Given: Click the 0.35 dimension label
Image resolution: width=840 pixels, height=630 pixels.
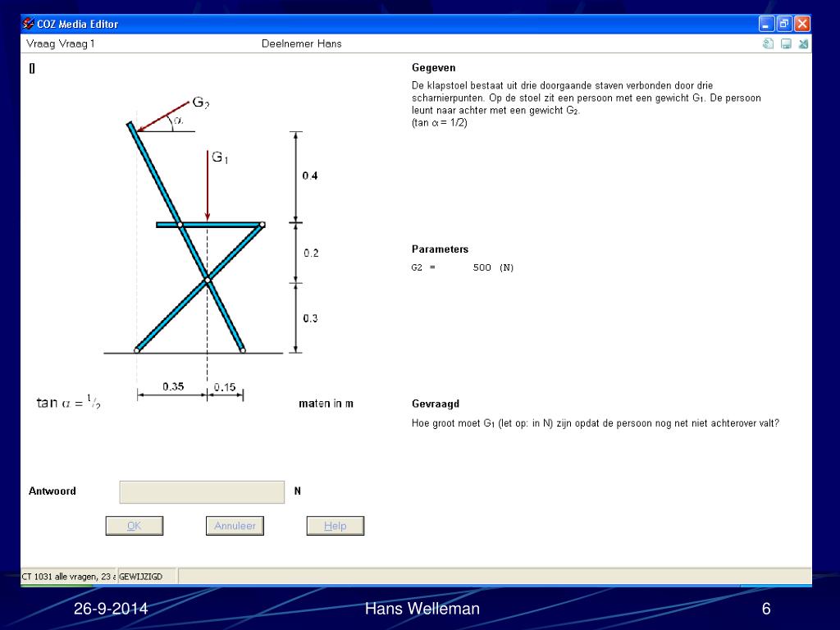Looking at the screenshot, I should click(173, 386).
